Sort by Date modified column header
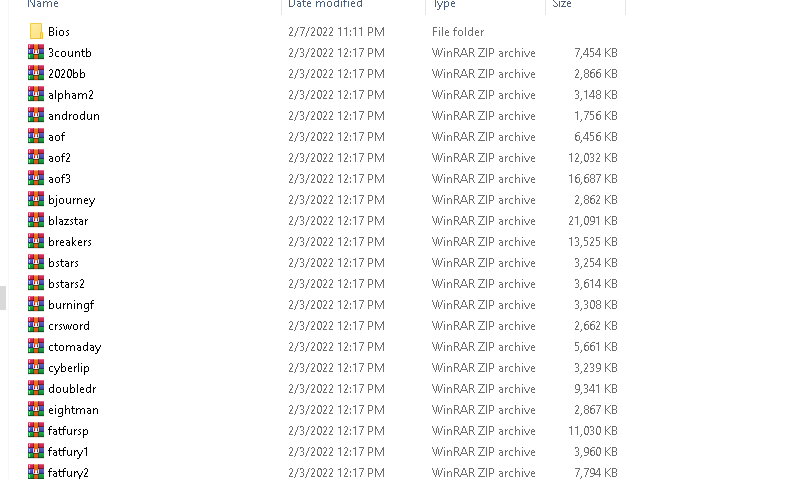This screenshot has height=479, width=800. (x=325, y=4)
